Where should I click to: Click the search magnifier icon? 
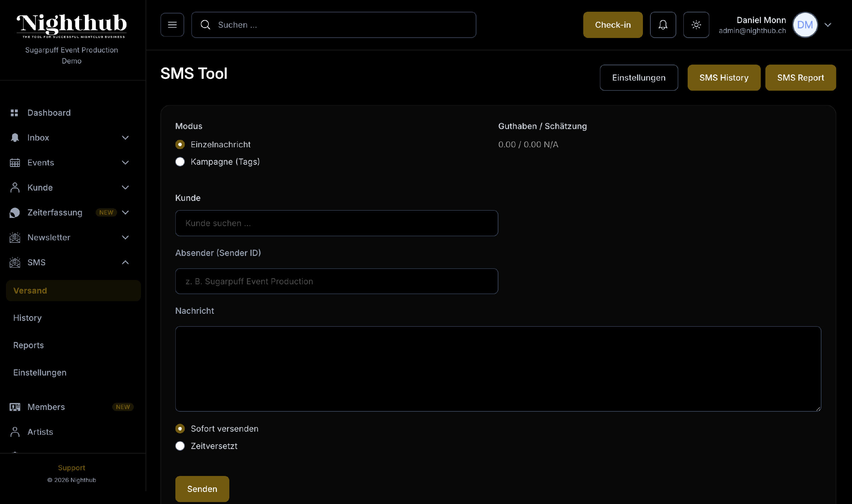point(206,24)
